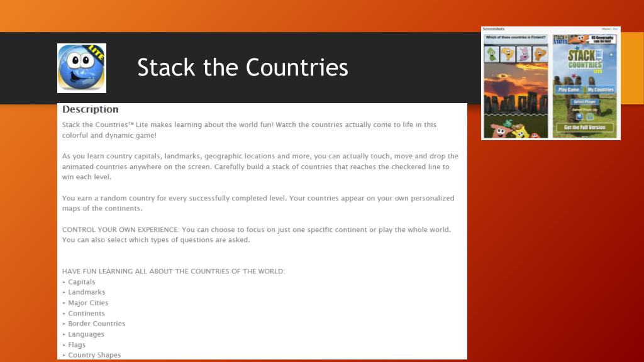The image size is (644, 362).
Task: Click the 'Country Shapes' list item
Action: point(94,355)
